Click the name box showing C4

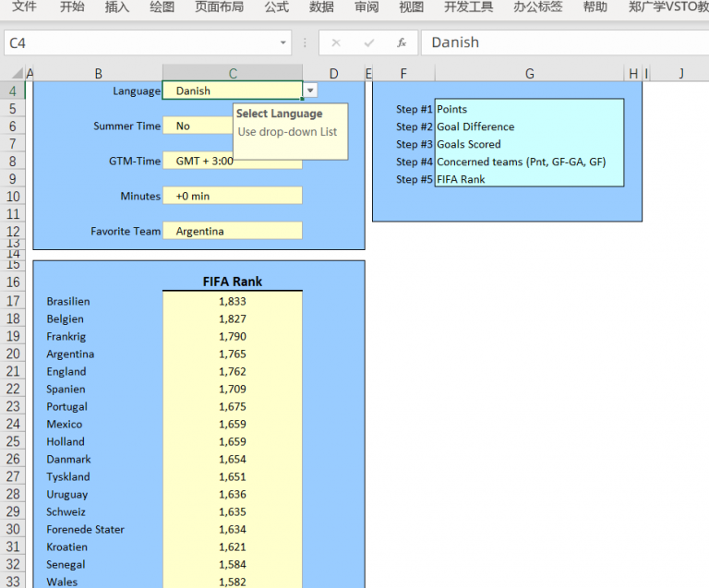click(138, 42)
